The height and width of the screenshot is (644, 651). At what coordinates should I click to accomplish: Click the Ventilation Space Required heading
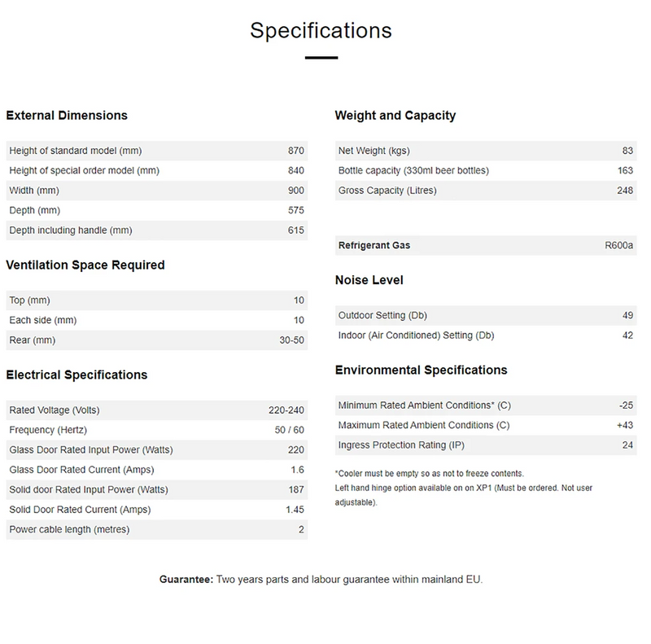(85, 265)
